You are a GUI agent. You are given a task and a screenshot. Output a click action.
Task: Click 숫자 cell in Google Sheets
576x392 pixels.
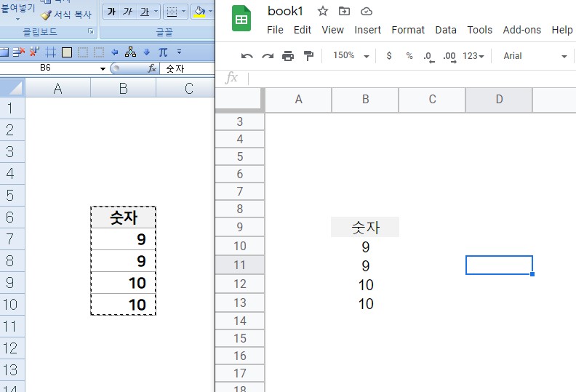point(365,228)
